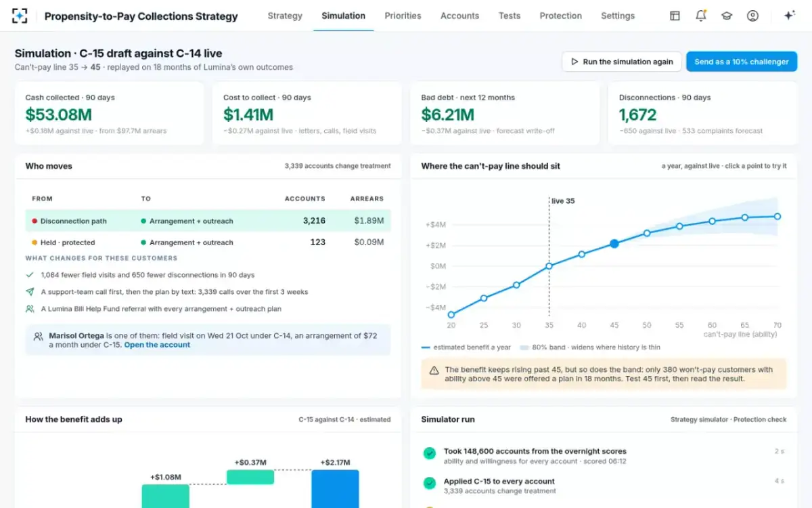Viewport: 812px width, 508px height.
Task: Click the chart point at can't-pay line 25
Action: click(484, 298)
